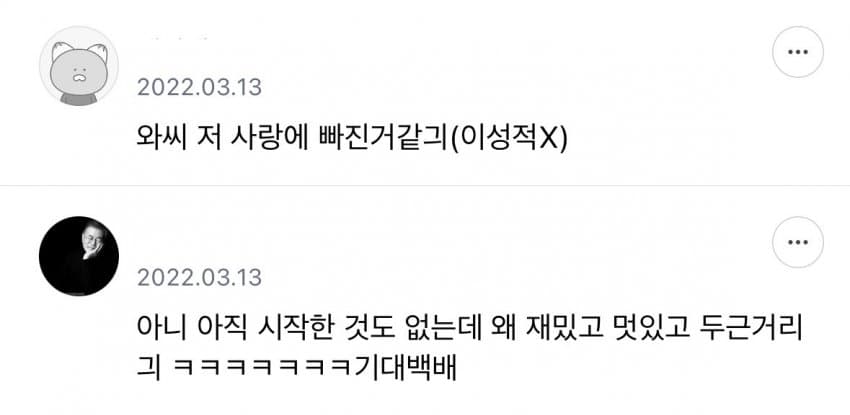Click the faint username above first timestamp
The width and height of the screenshot is (850, 415).
179,38
